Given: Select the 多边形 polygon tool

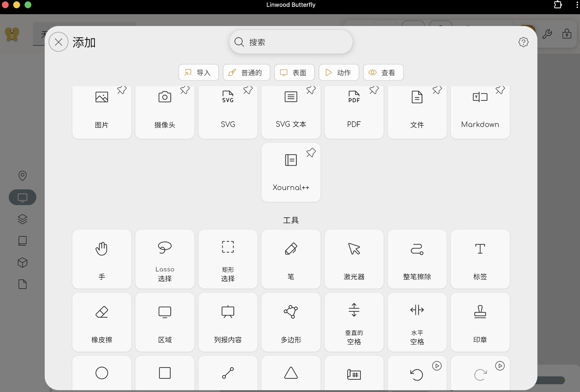Looking at the screenshot, I should coord(291,322).
